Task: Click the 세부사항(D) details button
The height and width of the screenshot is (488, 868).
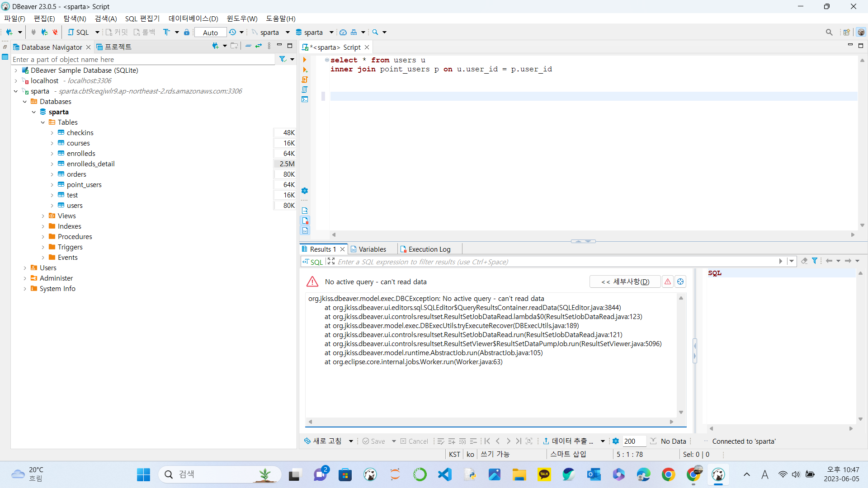Action: (x=625, y=282)
